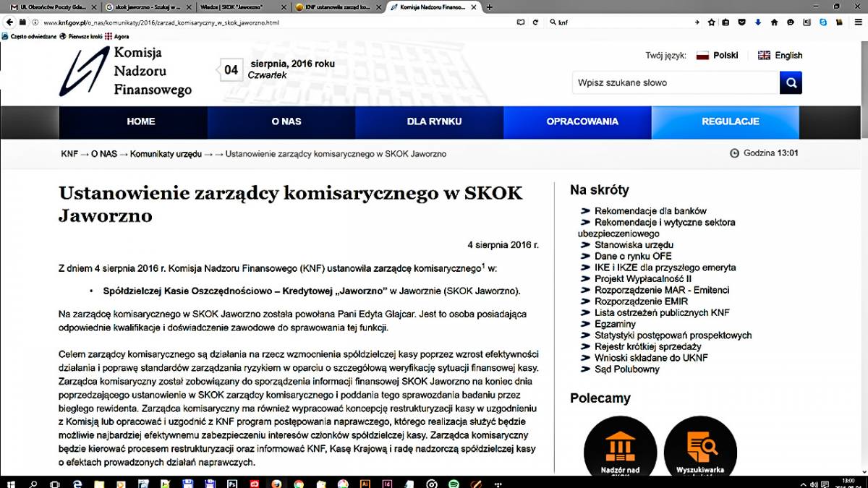Click the Wpisz szukane słowo search field
Viewport: 868px width, 488px height.
(x=676, y=82)
